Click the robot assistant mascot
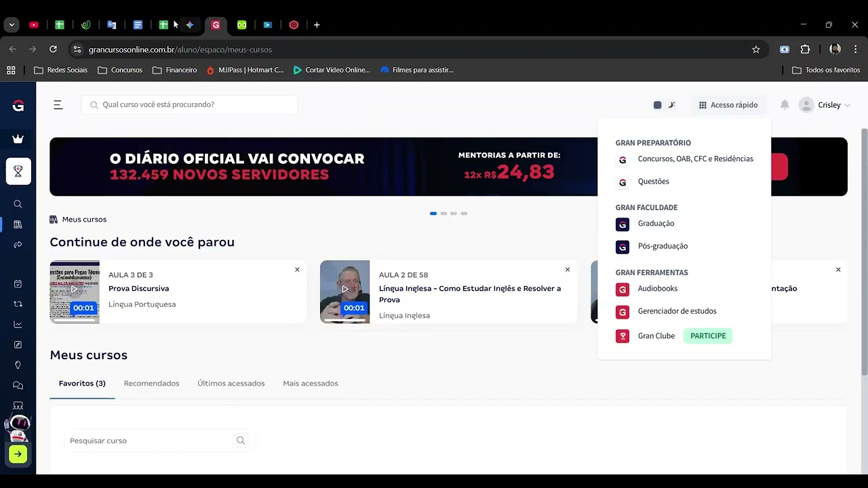The image size is (868, 488). click(18, 428)
